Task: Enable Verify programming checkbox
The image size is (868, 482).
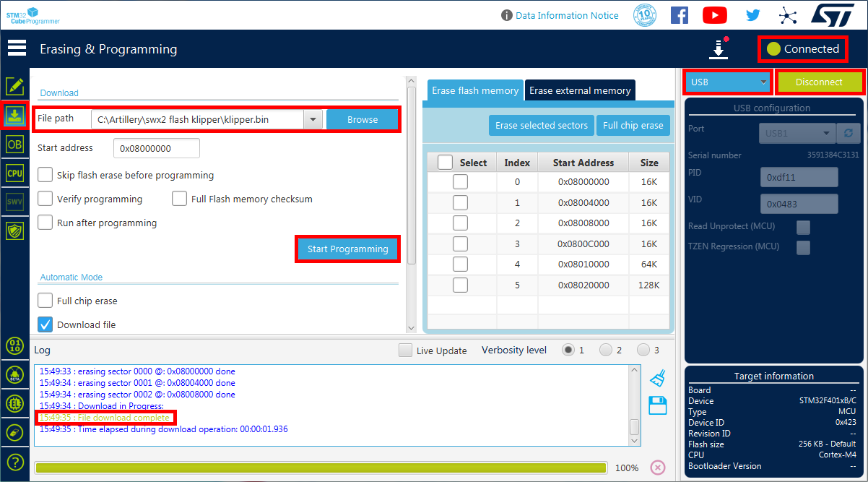Action: coord(45,199)
